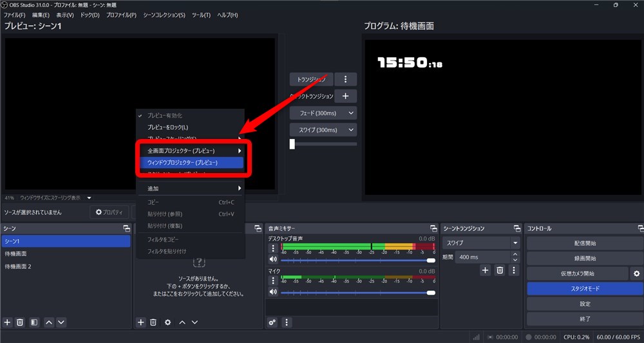This screenshot has height=343, width=644.
Task: Open プロパティ button on source toolbar
Action: [109, 212]
